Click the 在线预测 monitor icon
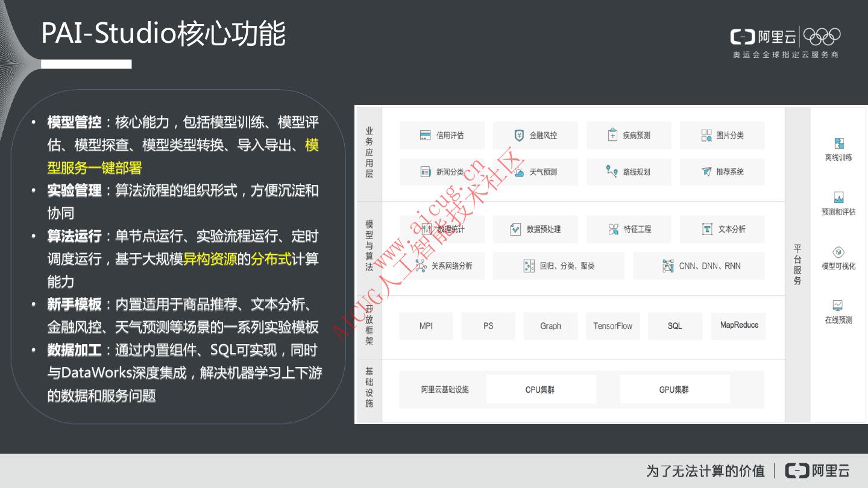The width and height of the screenshot is (868, 488). pyautogui.click(x=838, y=305)
